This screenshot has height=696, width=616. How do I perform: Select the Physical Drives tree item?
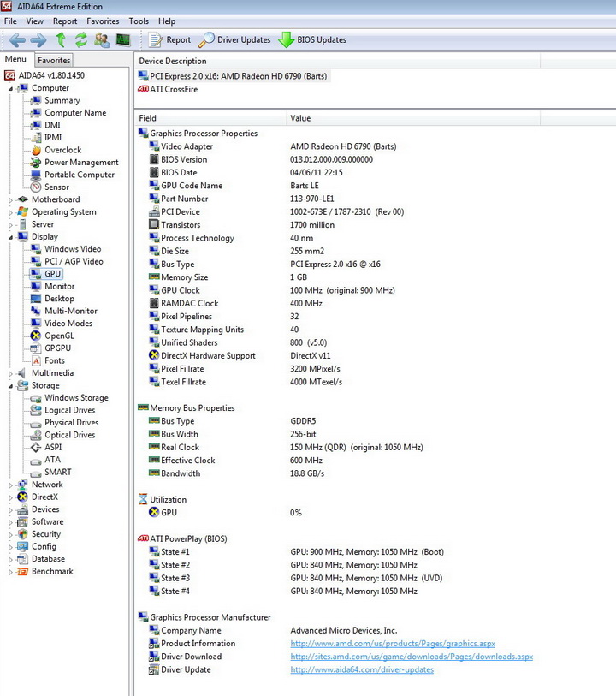pos(71,423)
